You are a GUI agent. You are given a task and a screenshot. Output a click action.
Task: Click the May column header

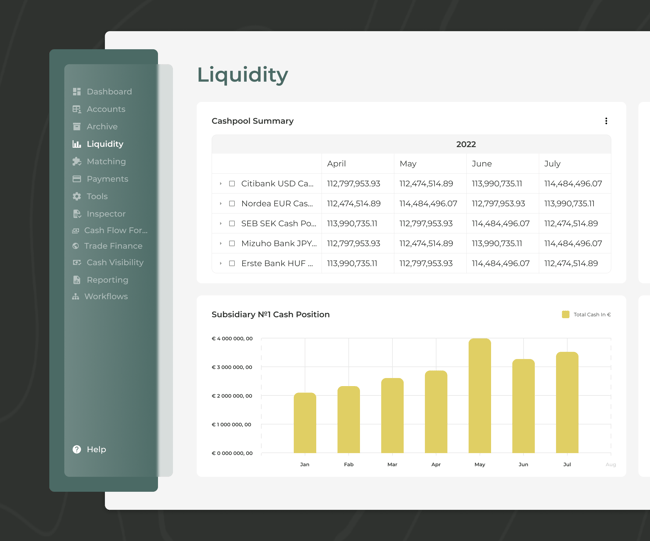click(x=408, y=164)
